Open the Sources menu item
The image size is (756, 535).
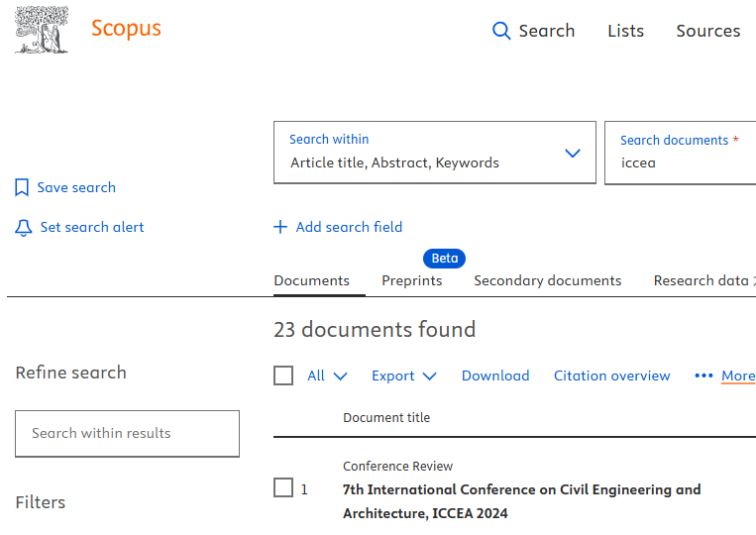[707, 31]
